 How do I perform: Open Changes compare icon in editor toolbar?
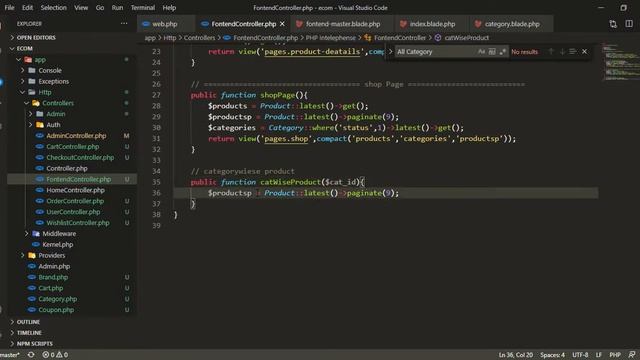click(x=613, y=24)
